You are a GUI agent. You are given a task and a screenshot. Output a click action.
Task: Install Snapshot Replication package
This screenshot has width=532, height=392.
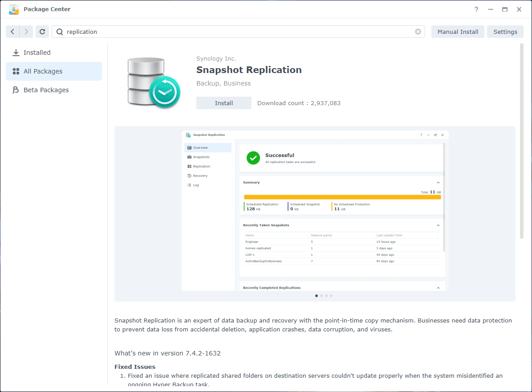click(224, 103)
